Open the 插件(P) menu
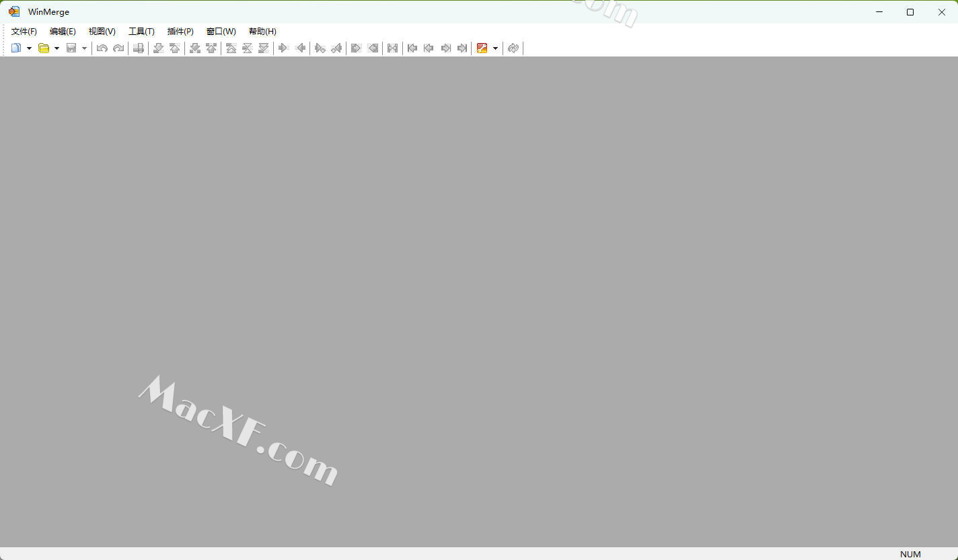 (180, 31)
